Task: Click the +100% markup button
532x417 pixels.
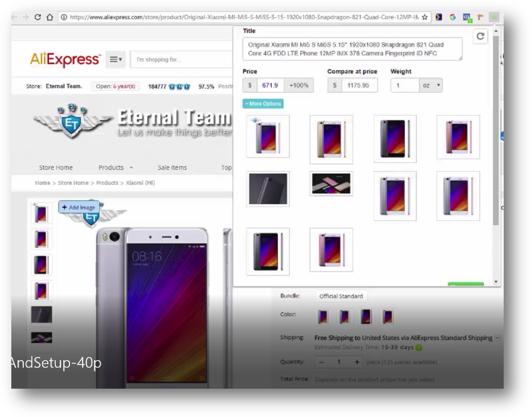Action: click(x=299, y=85)
